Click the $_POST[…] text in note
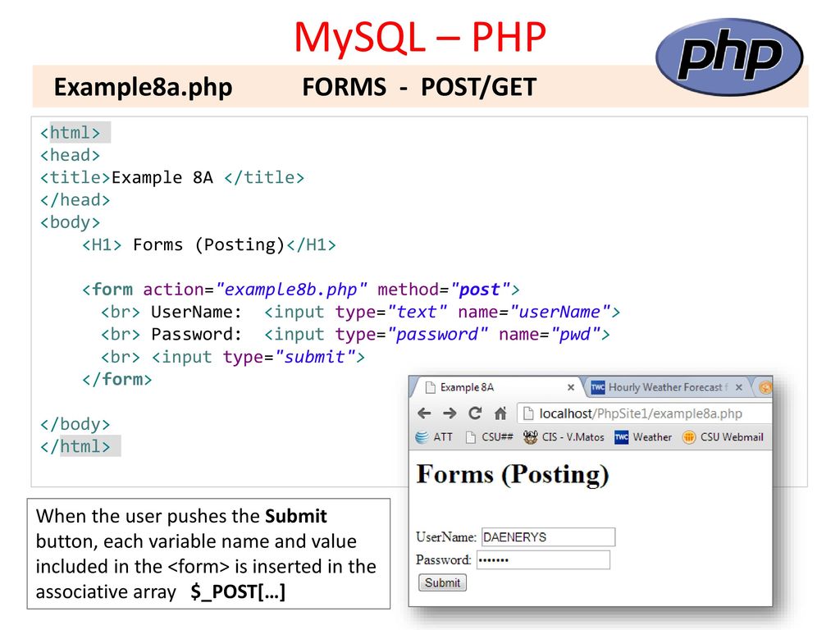The height and width of the screenshot is (630, 840). click(238, 592)
